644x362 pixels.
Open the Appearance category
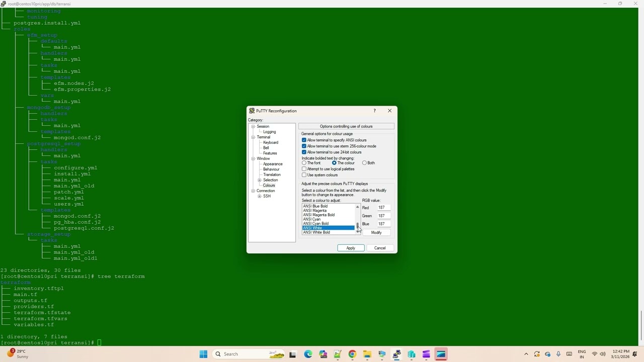(273, 164)
